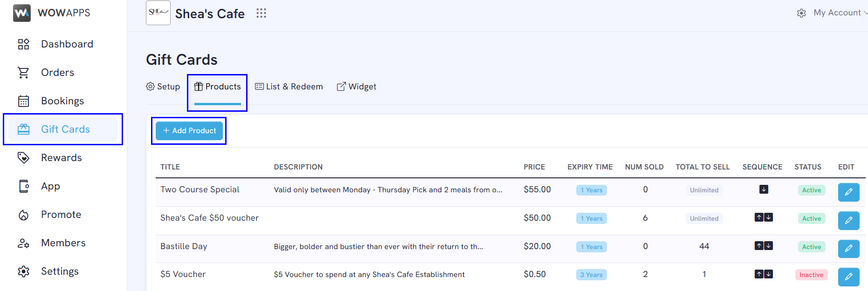Image resolution: width=868 pixels, height=291 pixels.
Task: Move $5 Voucher up in sequence
Action: coord(759,274)
